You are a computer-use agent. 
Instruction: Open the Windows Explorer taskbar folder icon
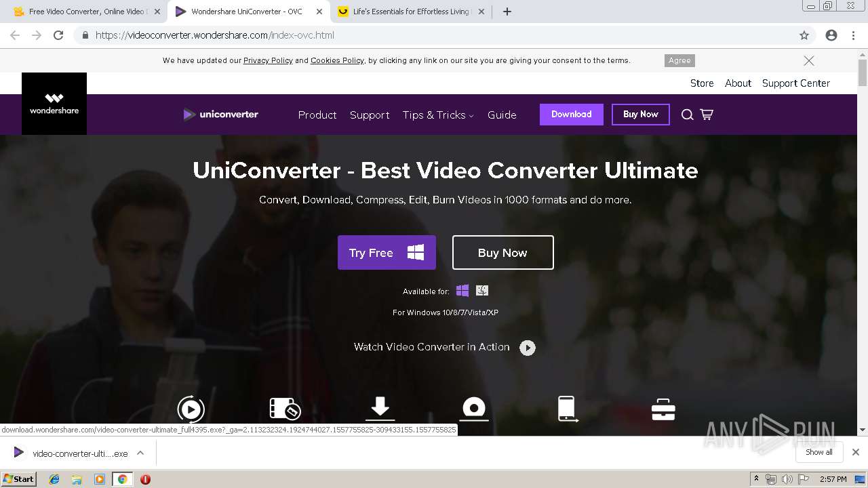tap(77, 479)
